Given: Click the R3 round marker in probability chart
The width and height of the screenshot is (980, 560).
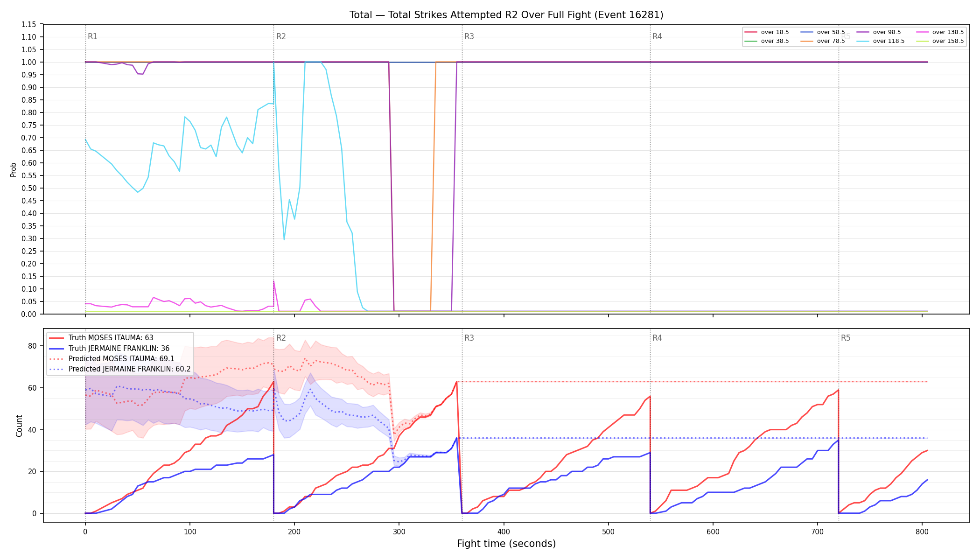Looking at the screenshot, I should point(469,36).
